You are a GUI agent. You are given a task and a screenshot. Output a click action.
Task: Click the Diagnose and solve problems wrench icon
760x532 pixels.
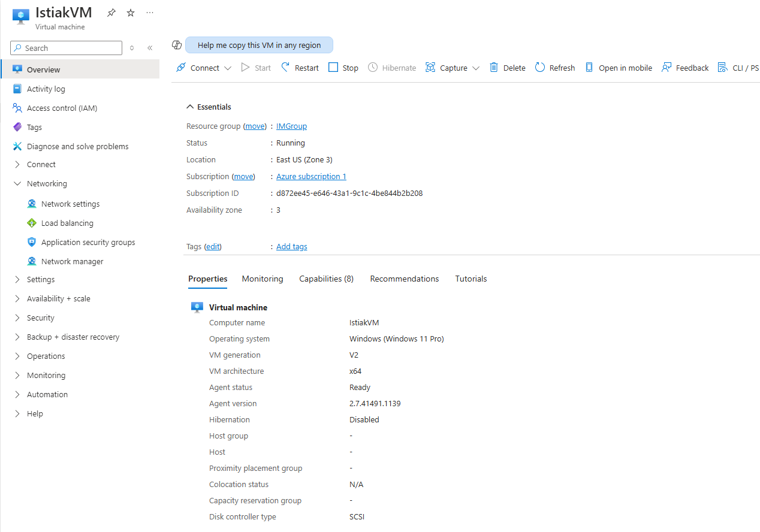click(17, 146)
